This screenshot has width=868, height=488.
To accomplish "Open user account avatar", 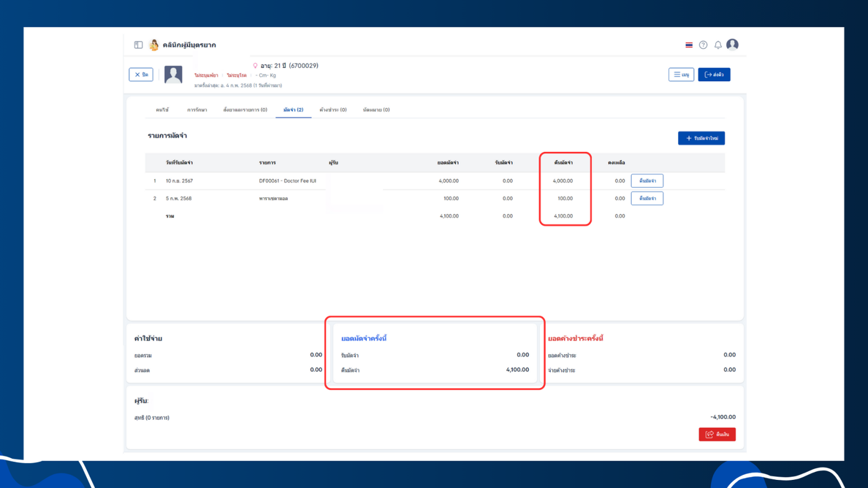I will [732, 45].
